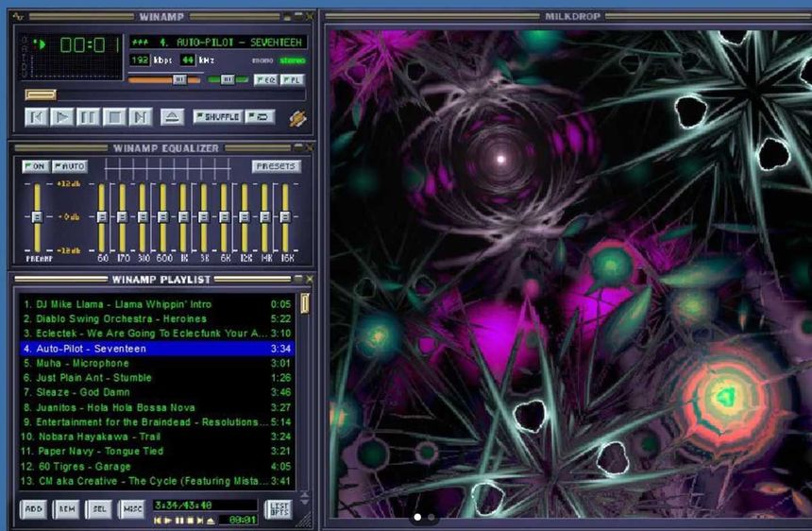812x531 pixels.
Task: Click the mini Stop button in playlist footer
Action: (190, 520)
